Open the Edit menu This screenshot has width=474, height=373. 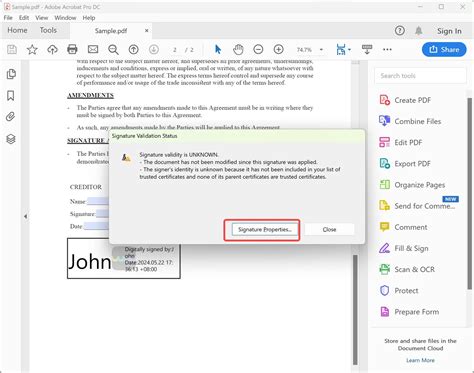[24, 18]
